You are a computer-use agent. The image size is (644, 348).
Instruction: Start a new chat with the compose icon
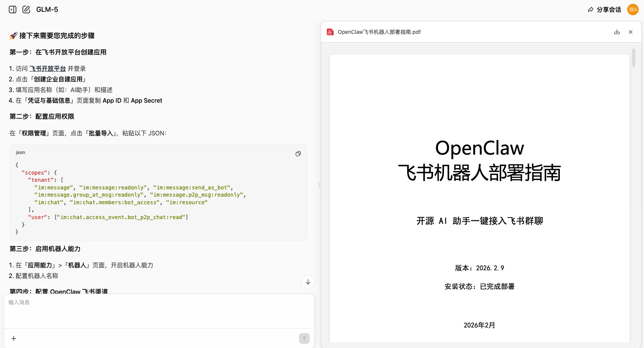(26, 9)
